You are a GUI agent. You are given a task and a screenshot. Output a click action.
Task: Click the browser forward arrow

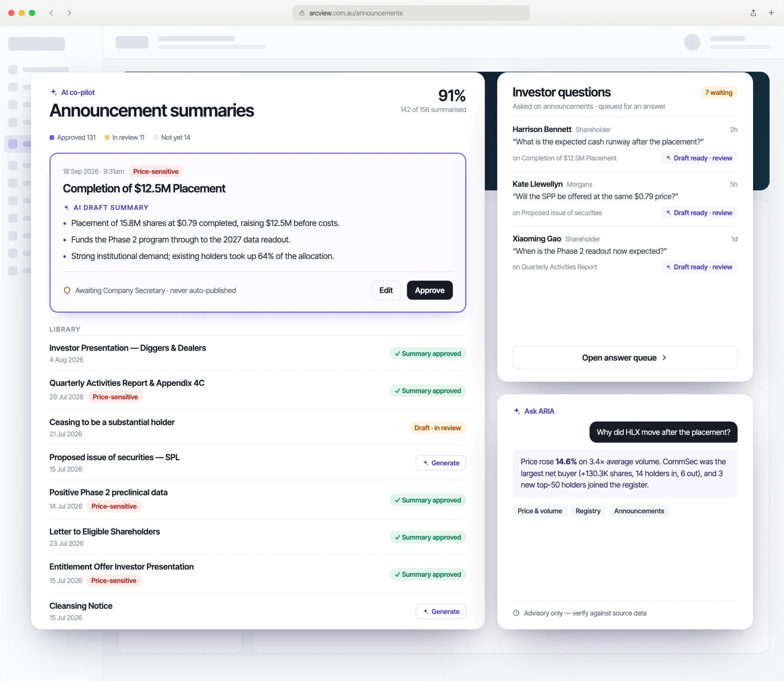pyautogui.click(x=69, y=13)
